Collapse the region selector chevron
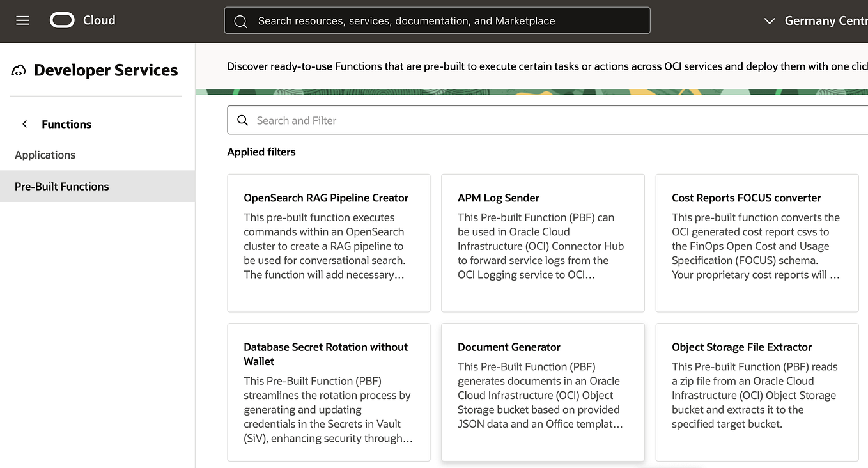Screen dimensions: 868x468 (770, 20)
